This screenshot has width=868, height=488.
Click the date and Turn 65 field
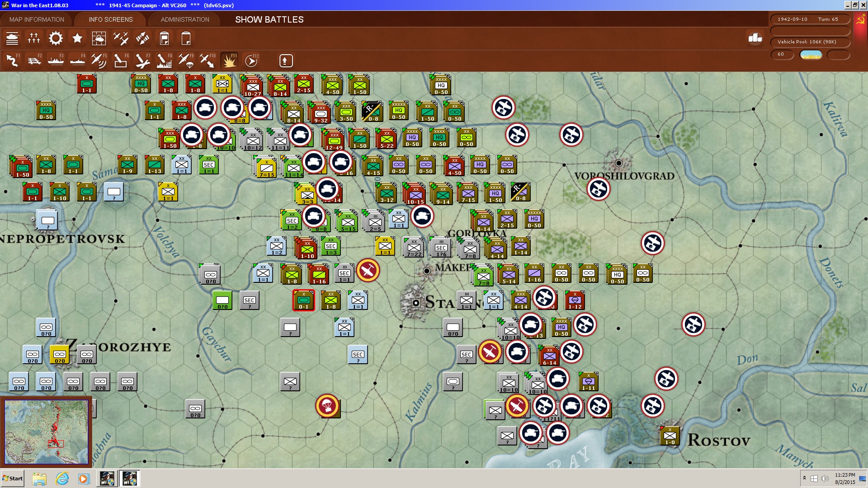810,19
